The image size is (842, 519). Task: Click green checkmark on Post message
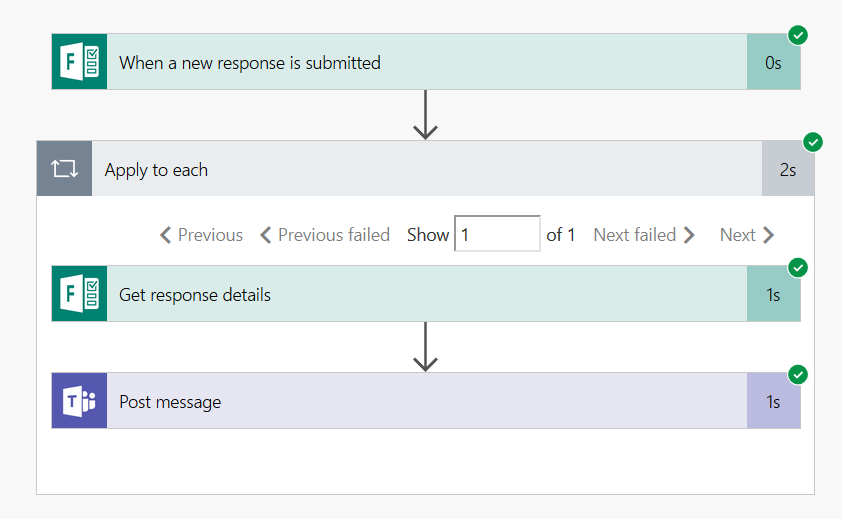pyautogui.click(x=798, y=374)
